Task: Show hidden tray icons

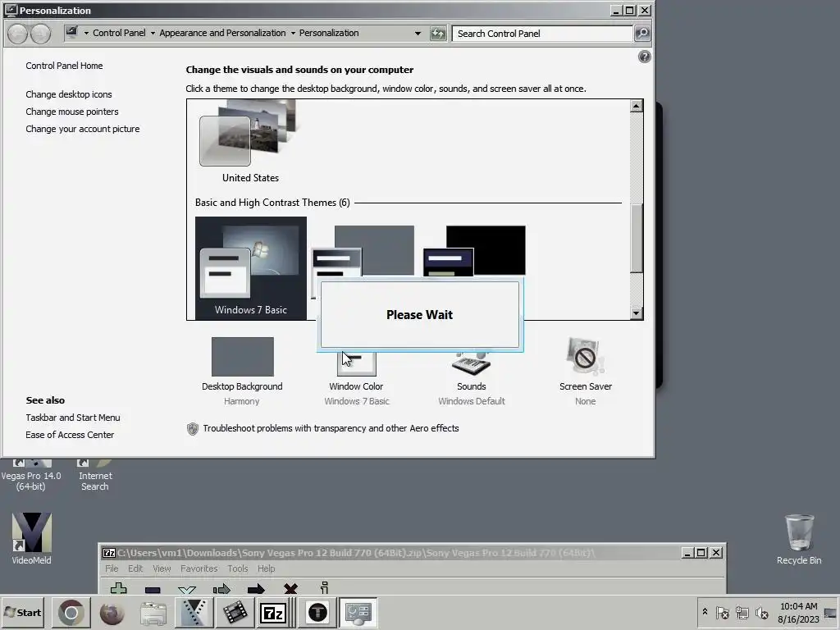Action: pos(705,611)
